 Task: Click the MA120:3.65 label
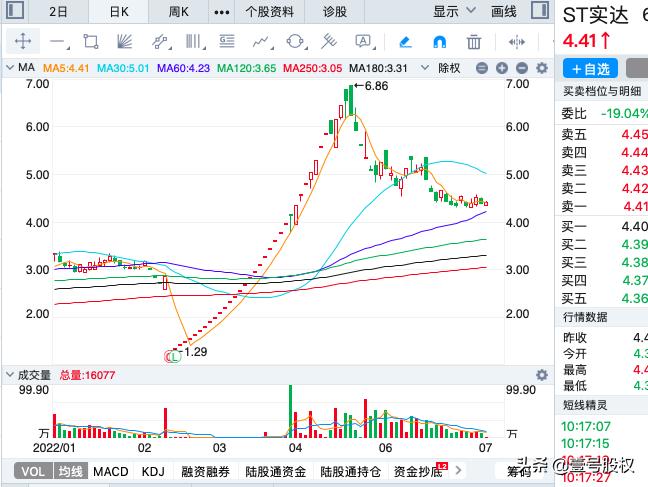pyautogui.click(x=247, y=68)
